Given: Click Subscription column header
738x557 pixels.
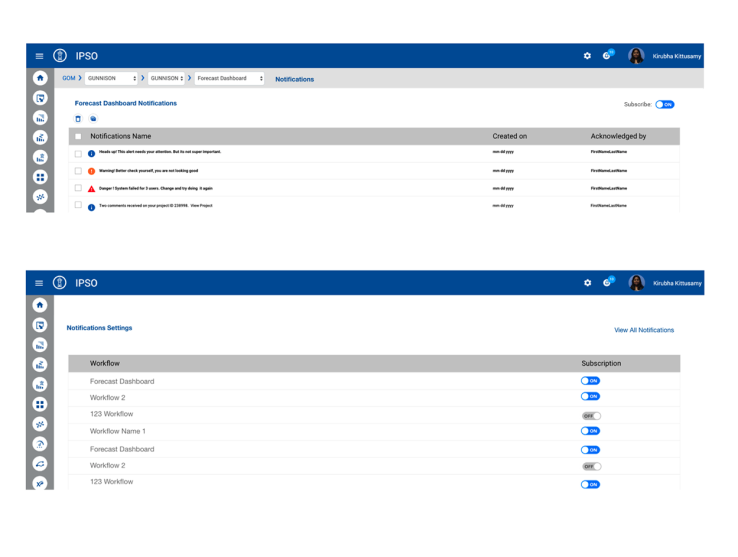Looking at the screenshot, I should [601, 363].
